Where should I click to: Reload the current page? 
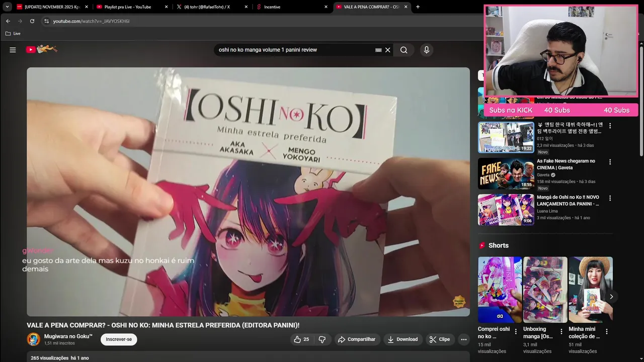[x=32, y=21]
